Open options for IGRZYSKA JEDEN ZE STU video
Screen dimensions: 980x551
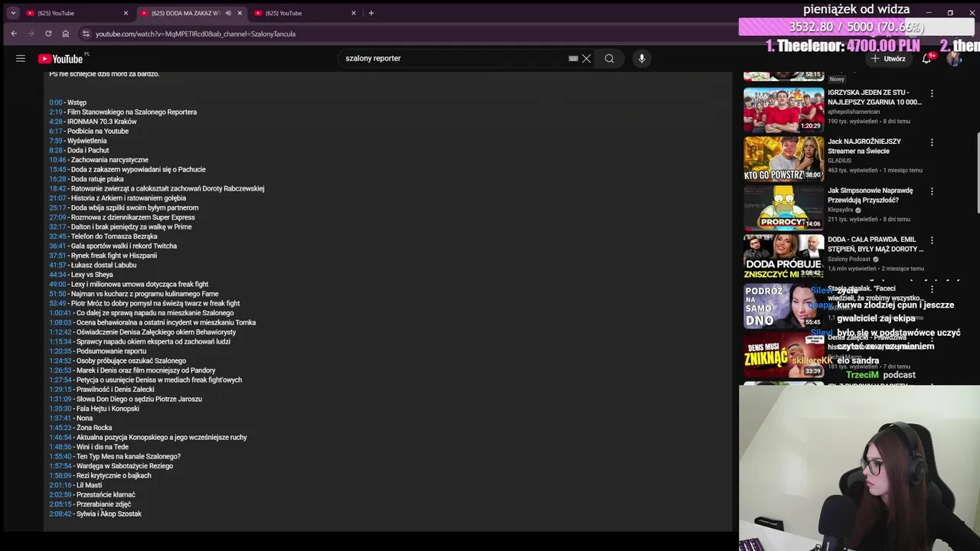pos(932,93)
